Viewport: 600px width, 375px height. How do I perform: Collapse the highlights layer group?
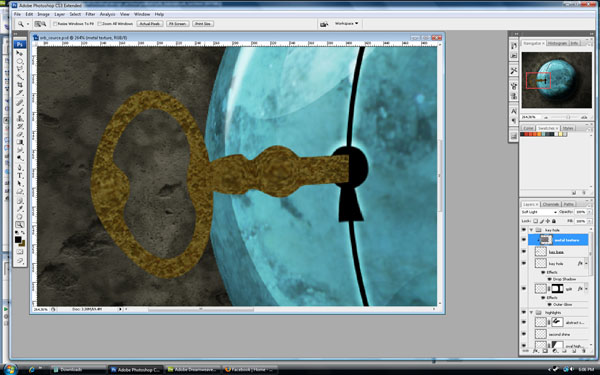pyautogui.click(x=531, y=313)
